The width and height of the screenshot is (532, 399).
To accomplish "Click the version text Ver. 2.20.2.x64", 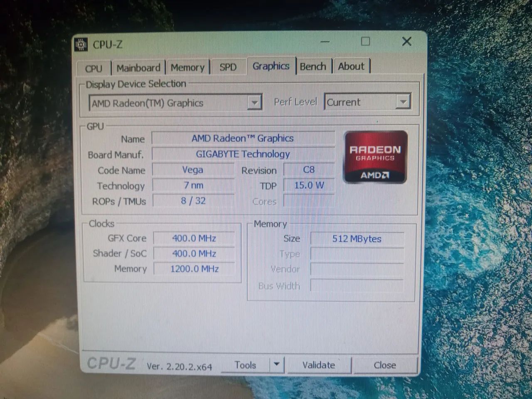I will pos(179,367).
